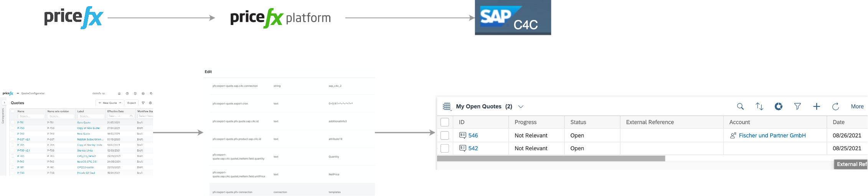Viewport: 868px width, 196px height.
Task: Click the attribute19 value
Action: click(x=335, y=139)
